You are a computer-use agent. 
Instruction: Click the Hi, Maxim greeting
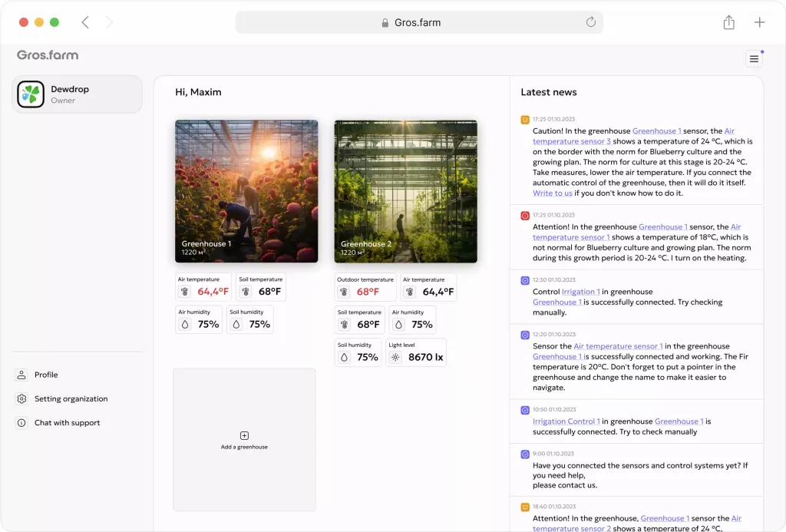pos(198,92)
